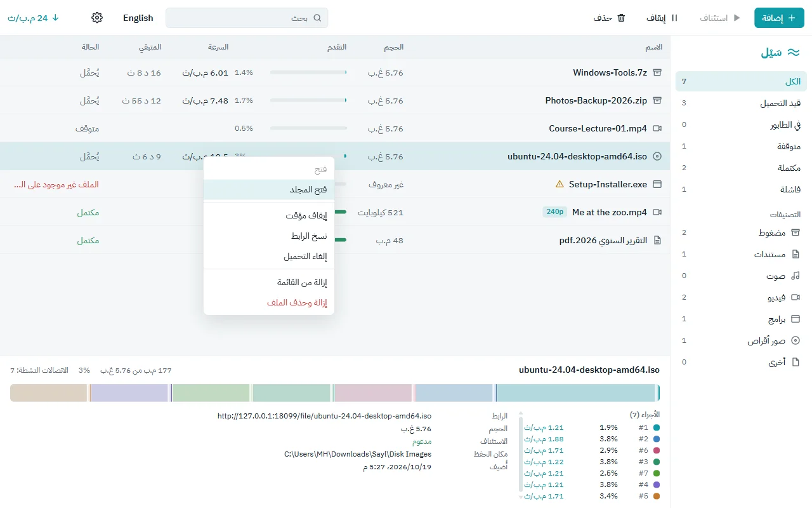Image resolution: width=812 pixels, height=508 pixels.
Task: Click video icon of Course-Lecture-01.mp4
Action: click(x=657, y=128)
